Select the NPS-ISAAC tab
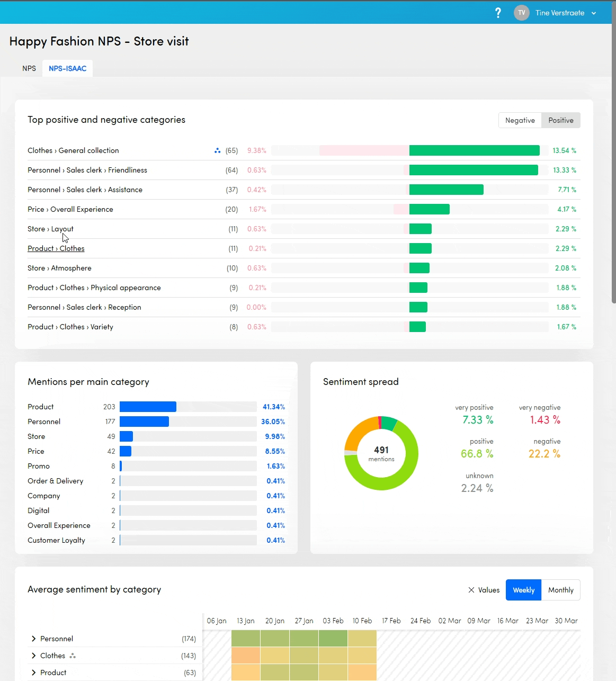This screenshot has width=616, height=681. [67, 68]
